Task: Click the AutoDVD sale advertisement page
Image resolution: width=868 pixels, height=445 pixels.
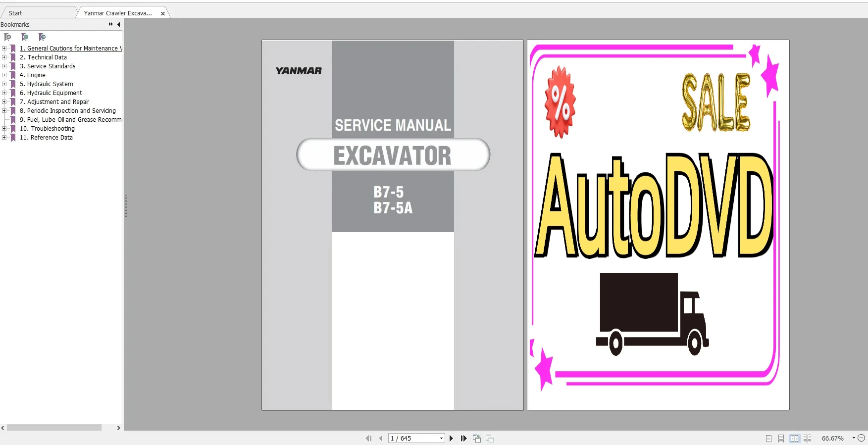Action: click(658, 225)
